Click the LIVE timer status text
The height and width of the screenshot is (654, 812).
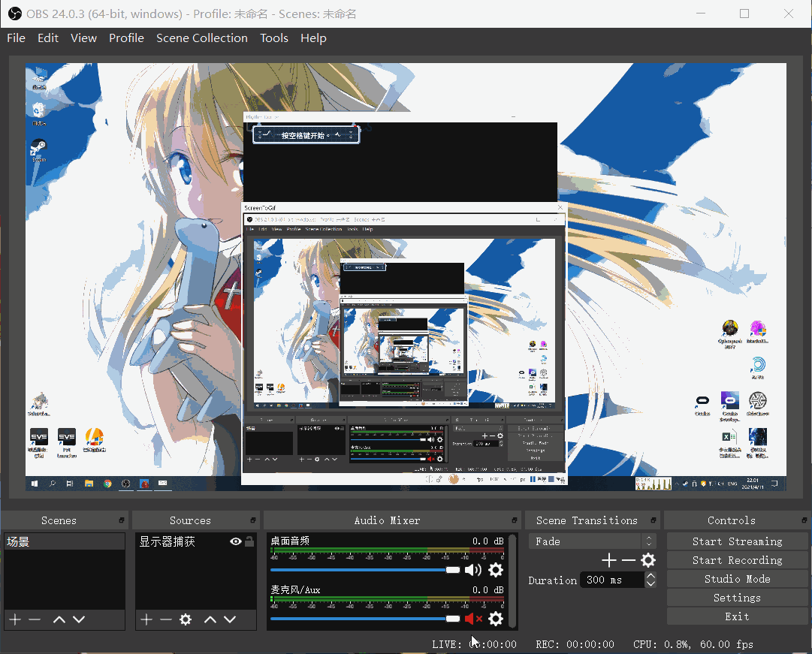(475, 644)
